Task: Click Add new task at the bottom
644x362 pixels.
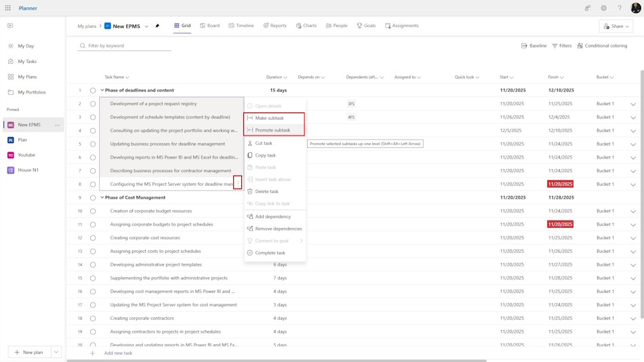Action: (118, 353)
